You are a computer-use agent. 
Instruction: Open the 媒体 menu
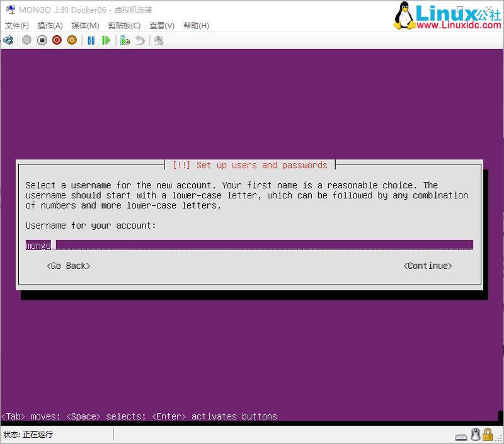[x=84, y=25]
